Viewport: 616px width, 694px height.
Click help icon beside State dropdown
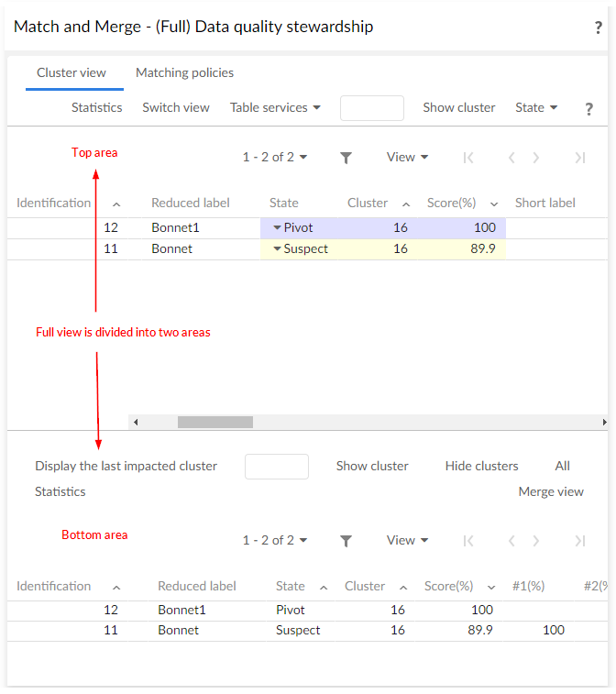(x=588, y=108)
